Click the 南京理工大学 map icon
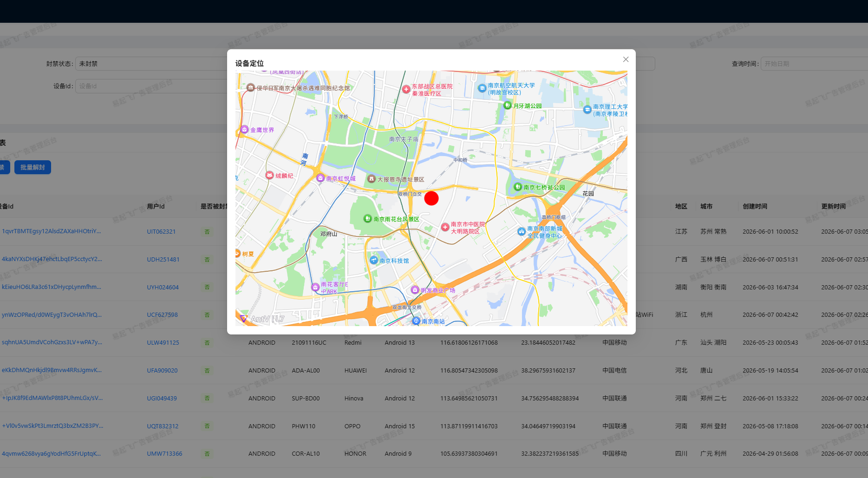 (587, 110)
